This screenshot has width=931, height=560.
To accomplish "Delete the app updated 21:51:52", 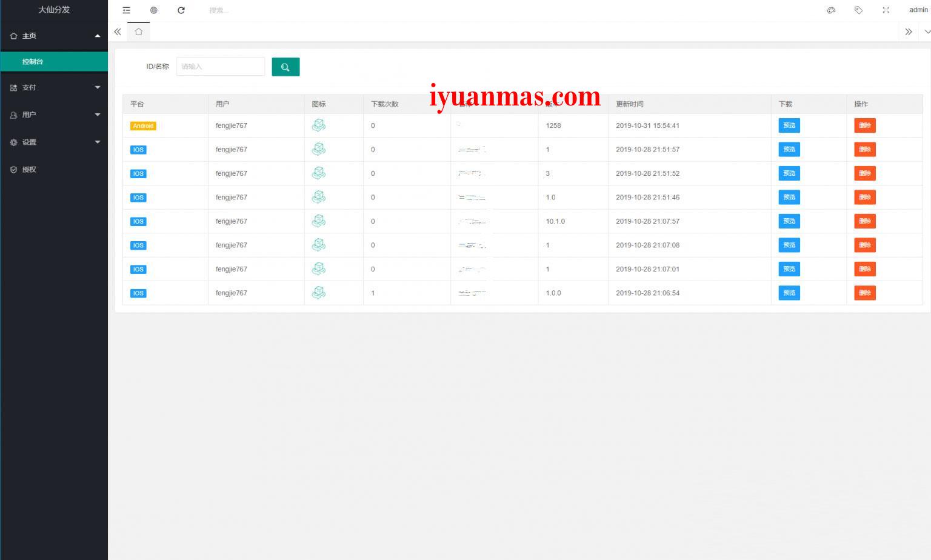I will tap(865, 173).
